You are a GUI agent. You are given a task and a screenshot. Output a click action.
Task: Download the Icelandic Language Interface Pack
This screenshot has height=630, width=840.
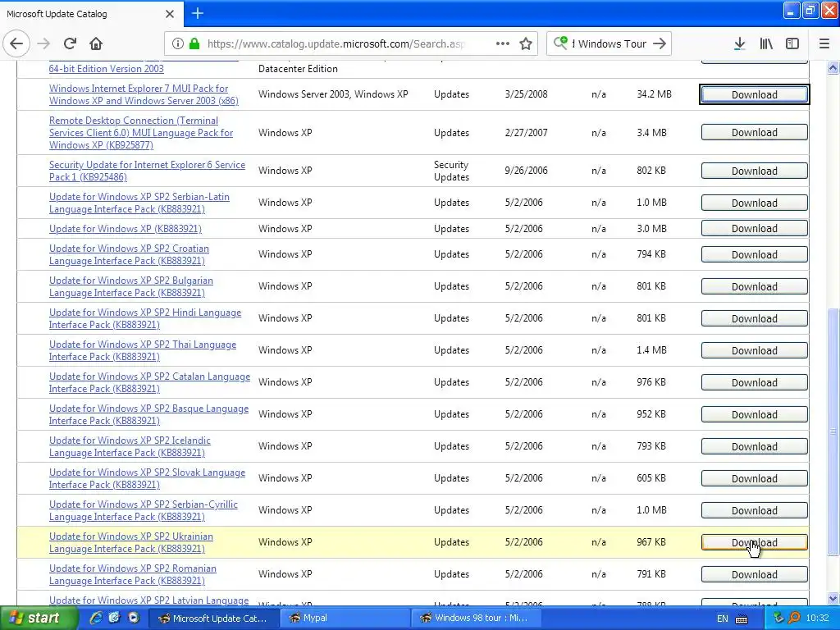click(754, 447)
